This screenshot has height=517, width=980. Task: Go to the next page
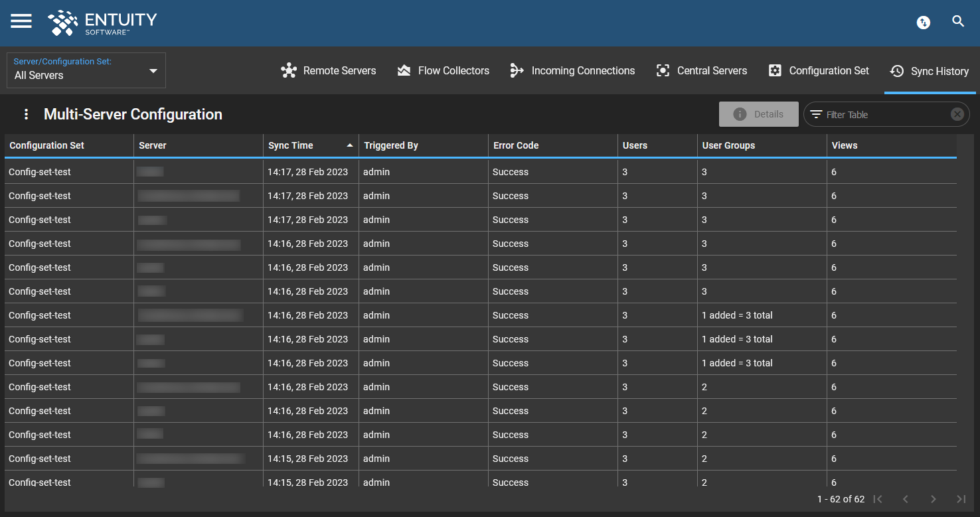click(x=934, y=499)
